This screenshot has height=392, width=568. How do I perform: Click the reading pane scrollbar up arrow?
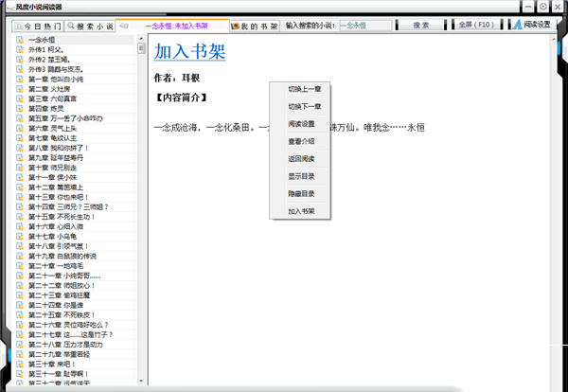(554, 39)
